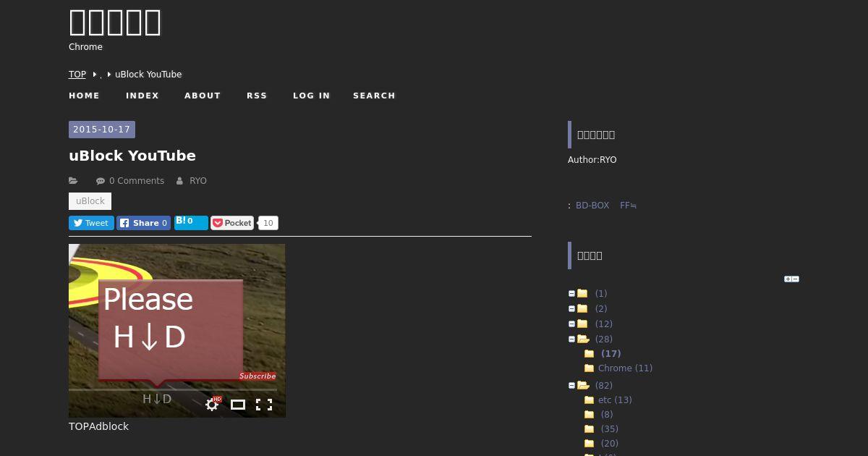Screen dimensions: 868x456
Task: Click the theater mode icon in video player
Action: pos(238,405)
